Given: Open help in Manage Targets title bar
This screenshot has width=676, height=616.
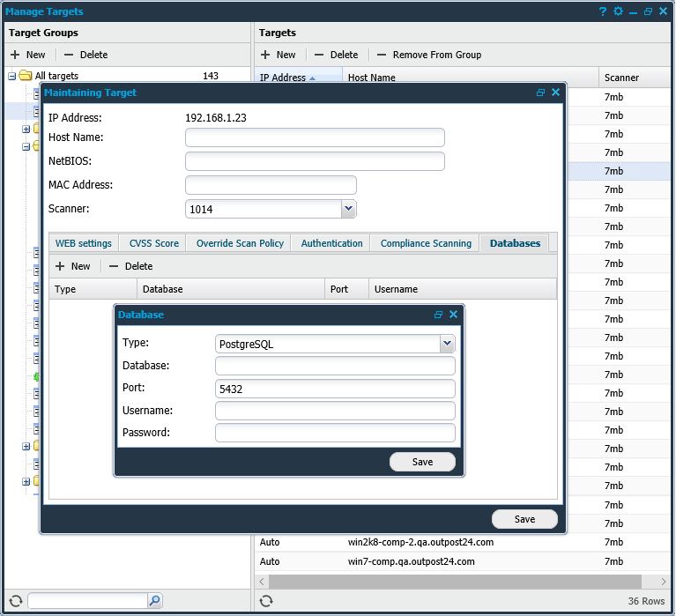Looking at the screenshot, I should pos(603,11).
